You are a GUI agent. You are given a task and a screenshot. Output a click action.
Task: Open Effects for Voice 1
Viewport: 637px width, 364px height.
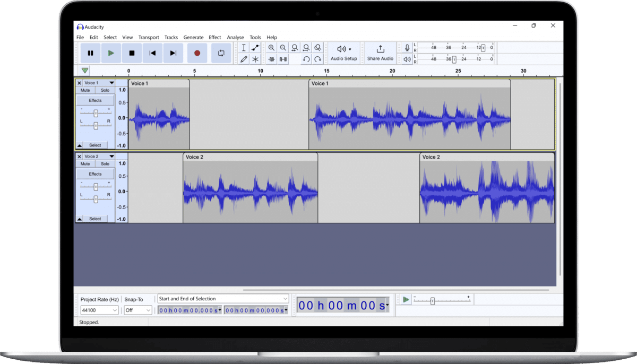point(95,100)
